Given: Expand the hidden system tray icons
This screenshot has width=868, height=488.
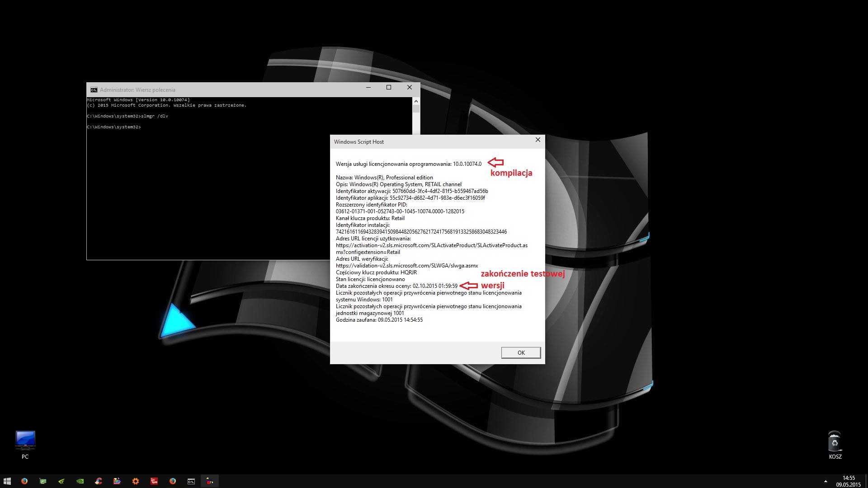Looking at the screenshot, I should [x=826, y=481].
